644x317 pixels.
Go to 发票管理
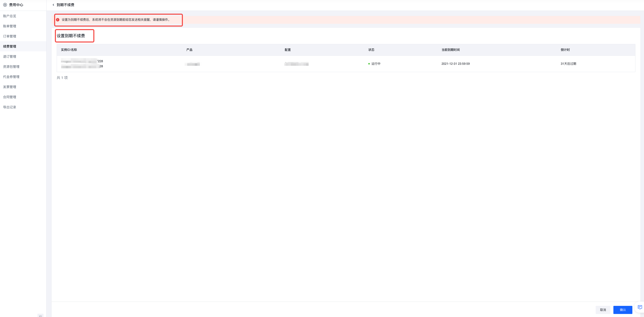click(x=10, y=87)
